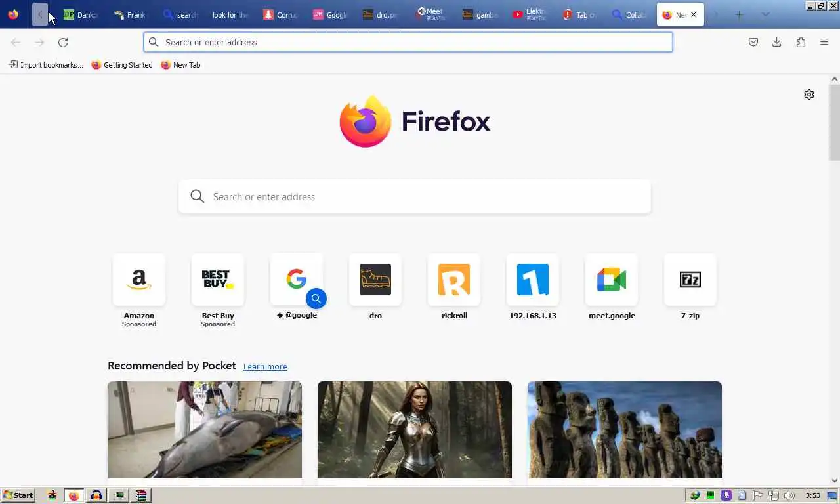
Task: Switch to the dro.pm tab
Action: pyautogui.click(x=379, y=14)
